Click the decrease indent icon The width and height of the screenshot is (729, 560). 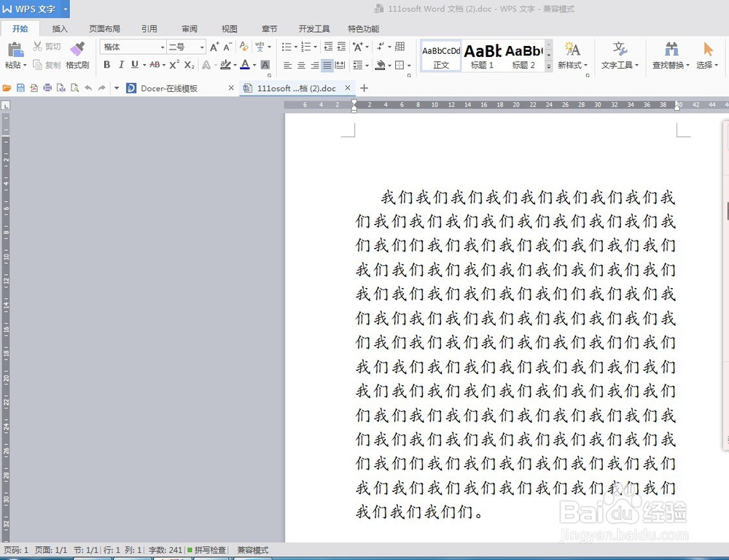tap(328, 47)
